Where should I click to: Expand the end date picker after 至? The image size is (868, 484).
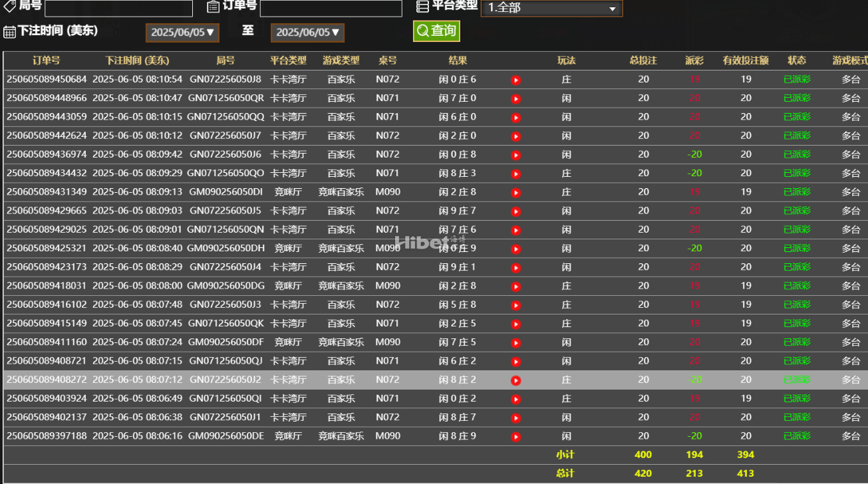pyautogui.click(x=307, y=32)
